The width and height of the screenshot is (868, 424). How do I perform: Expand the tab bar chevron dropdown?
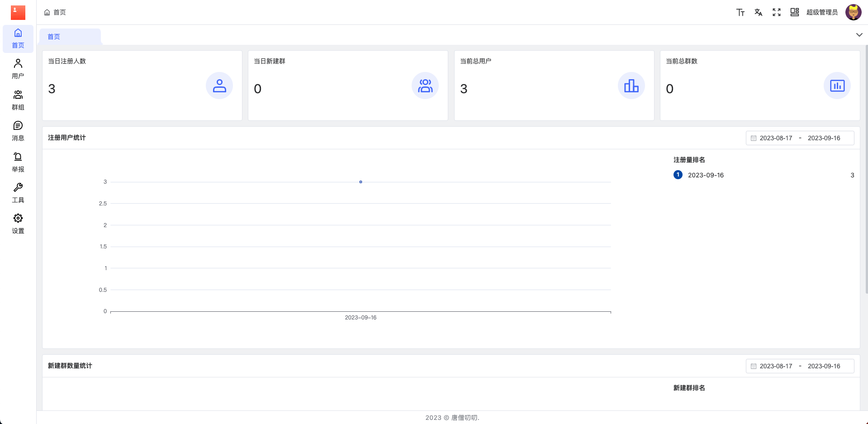[859, 35]
